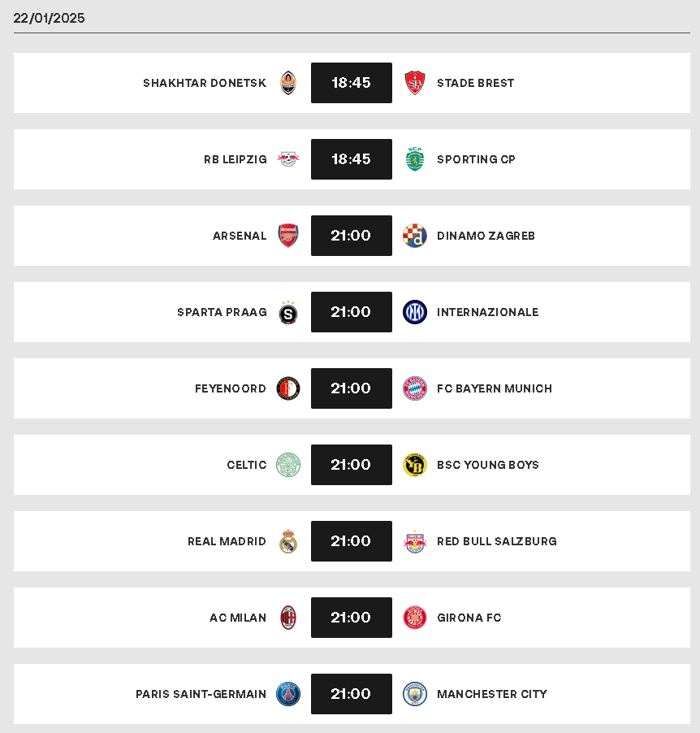
Task: Click the FC Bayern Munich crest
Action: tap(414, 388)
